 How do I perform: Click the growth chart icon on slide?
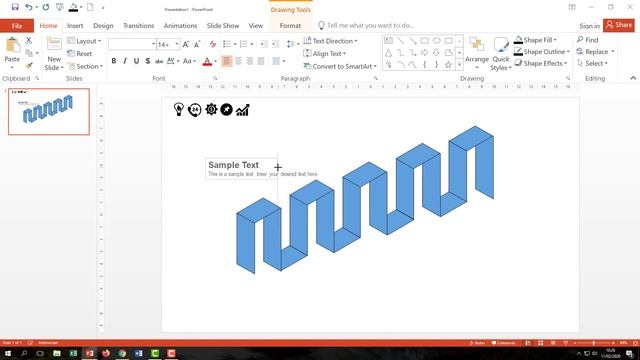242,110
